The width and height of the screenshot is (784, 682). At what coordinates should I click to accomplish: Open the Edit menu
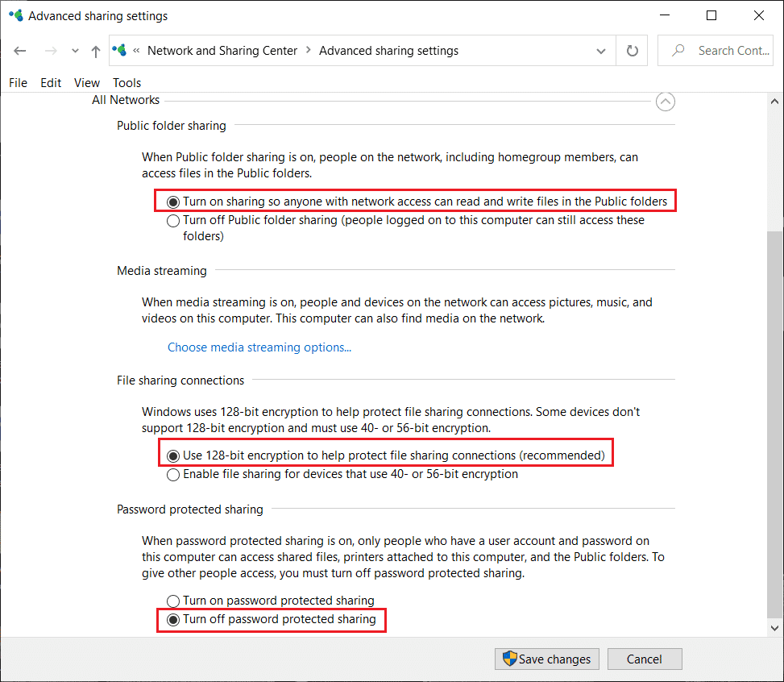51,82
